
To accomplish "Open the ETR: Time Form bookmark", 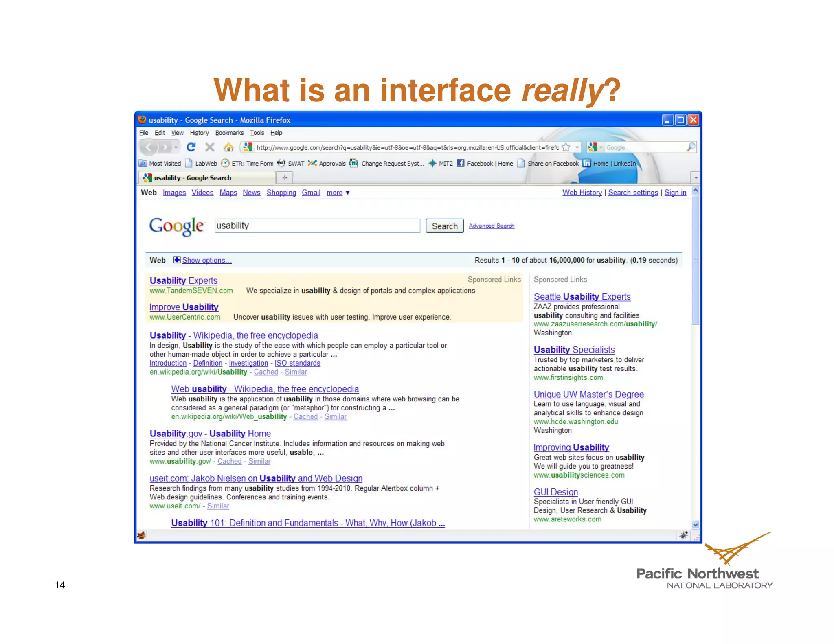I will [247, 163].
